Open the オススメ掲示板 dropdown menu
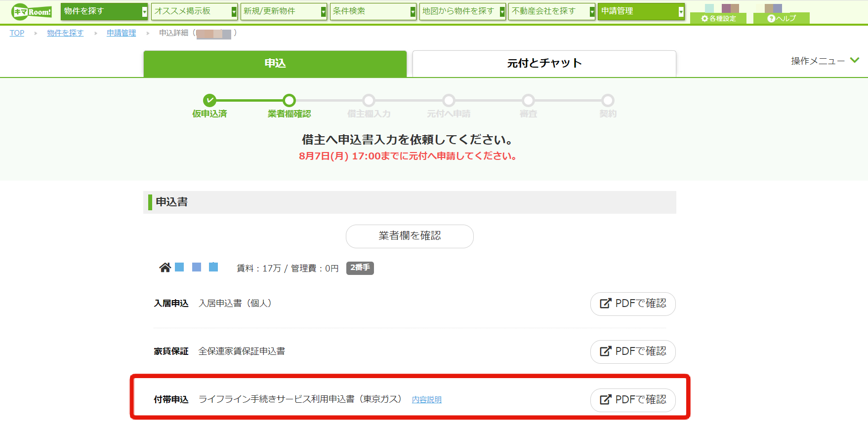The height and width of the screenshot is (424, 868). 194,11
